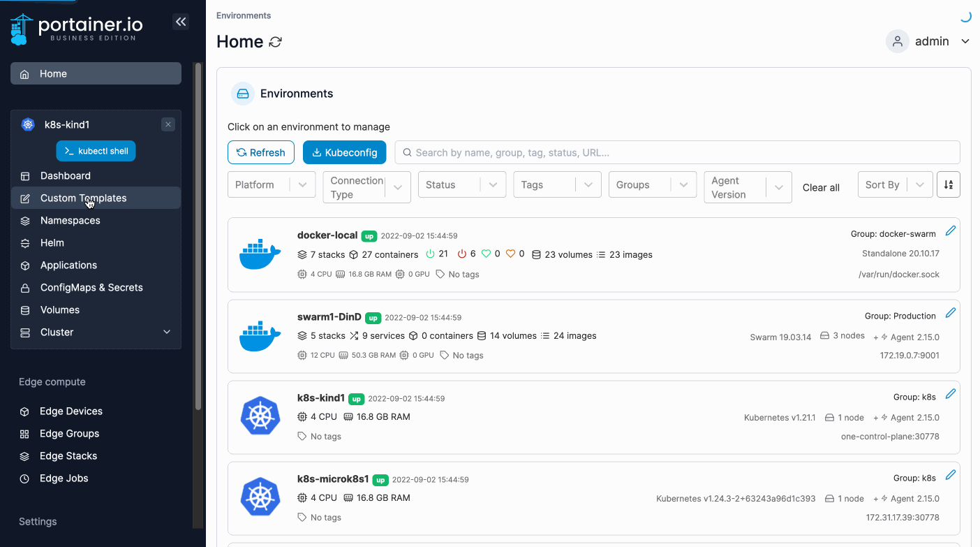
Task: Refresh the environments list
Action: coord(260,152)
